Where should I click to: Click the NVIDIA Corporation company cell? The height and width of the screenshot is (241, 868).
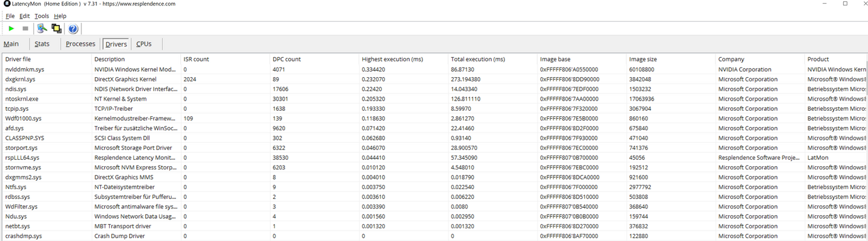point(744,69)
